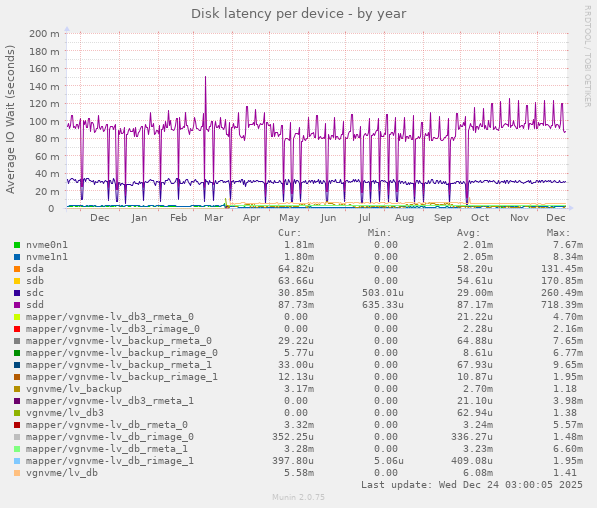Click the sdd purple legend swatch
The image size is (597, 508).
pyautogui.click(x=17, y=305)
